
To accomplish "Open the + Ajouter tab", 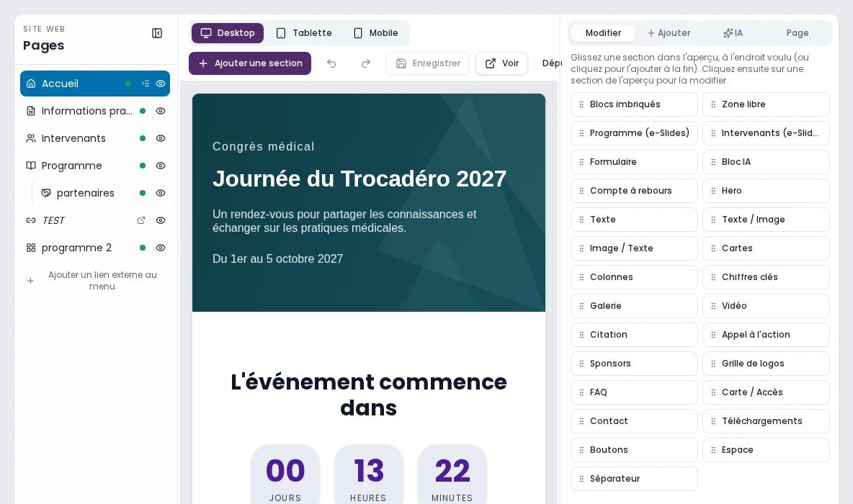I will 669,33.
